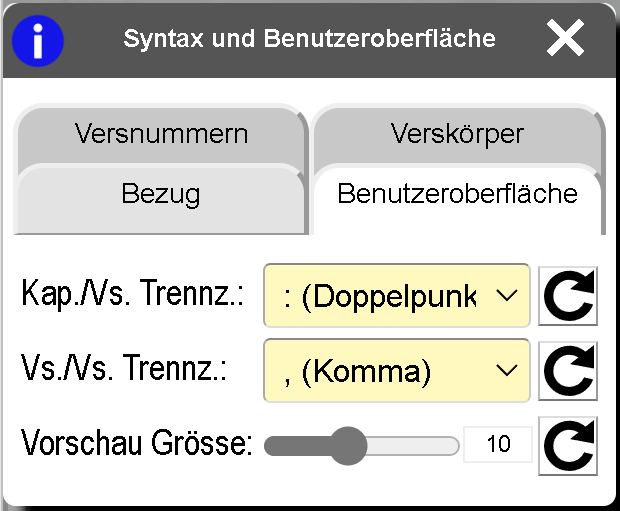Image resolution: width=620 pixels, height=511 pixels.
Task: Click the Benutzeroberfläche tab
Action: 457,193
